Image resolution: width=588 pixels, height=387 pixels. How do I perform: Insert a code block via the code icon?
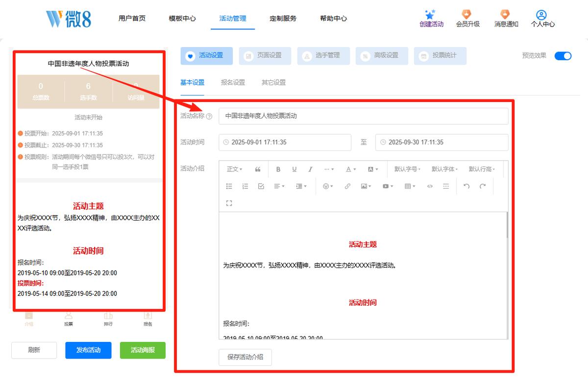pos(430,186)
